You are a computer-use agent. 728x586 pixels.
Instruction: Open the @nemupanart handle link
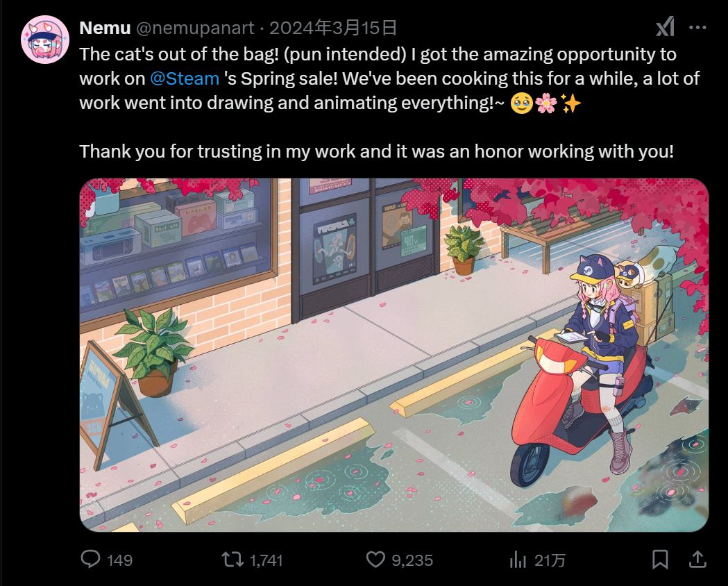(x=196, y=28)
